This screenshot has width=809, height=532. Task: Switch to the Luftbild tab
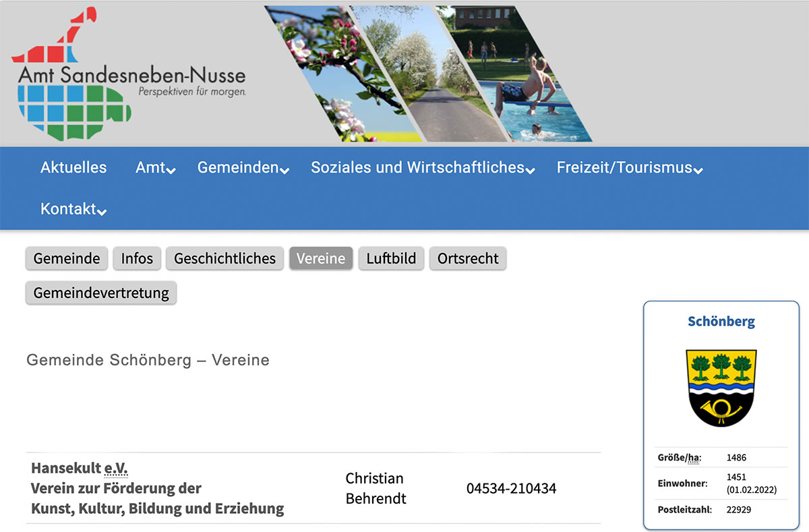(391, 258)
